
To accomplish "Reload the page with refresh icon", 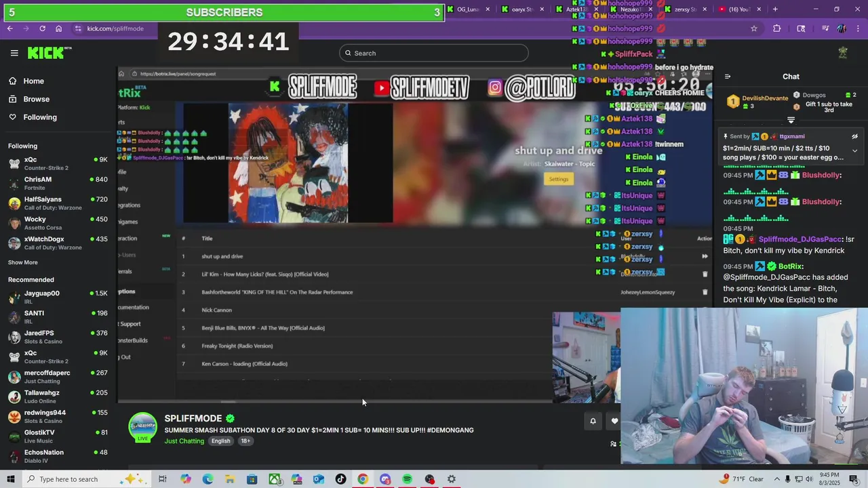I will (42, 28).
